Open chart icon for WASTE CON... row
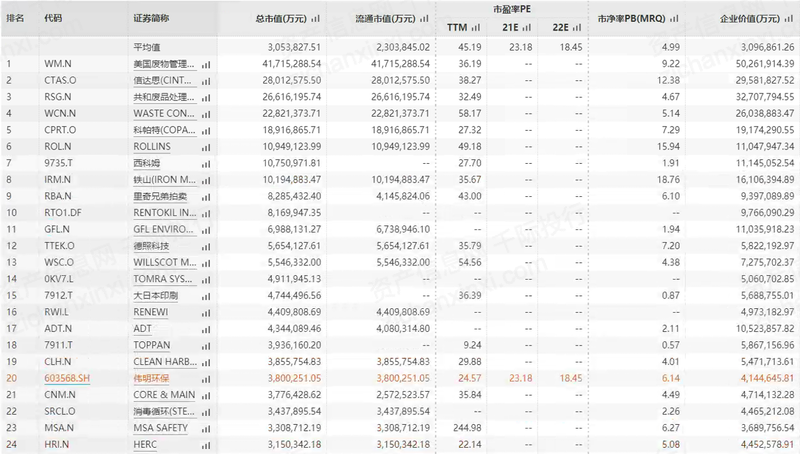 pyautogui.click(x=206, y=114)
